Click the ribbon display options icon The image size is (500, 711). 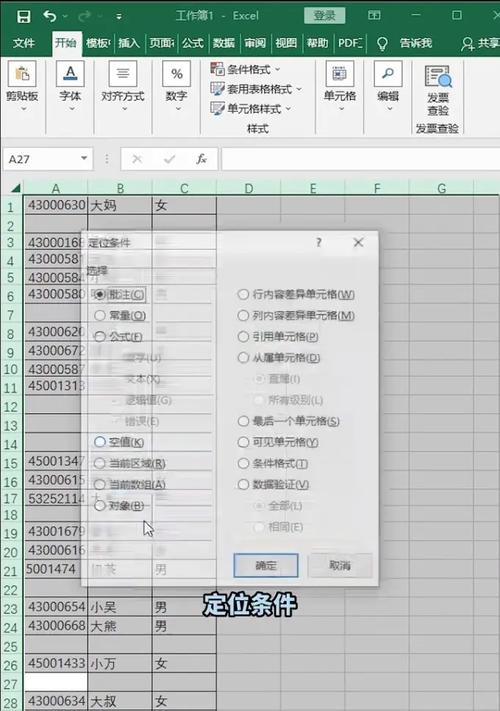tap(374, 15)
